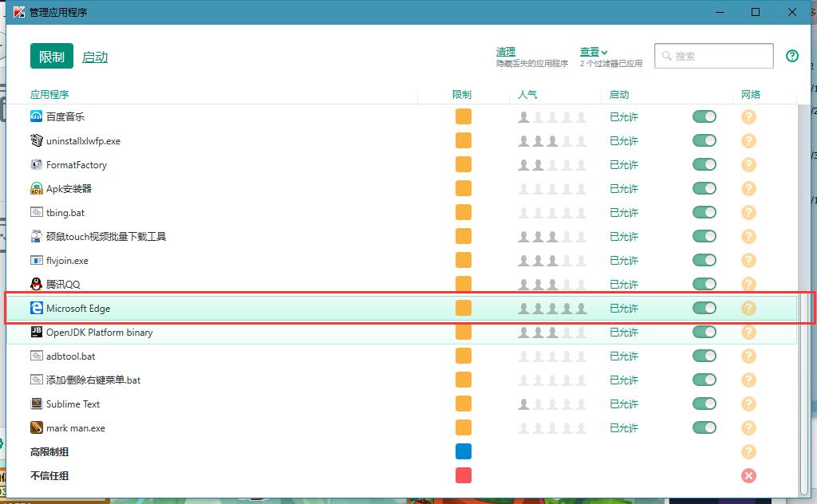This screenshot has height=504, width=817.
Task: Click the network status icon for adbtool.bat
Action: 748,356
